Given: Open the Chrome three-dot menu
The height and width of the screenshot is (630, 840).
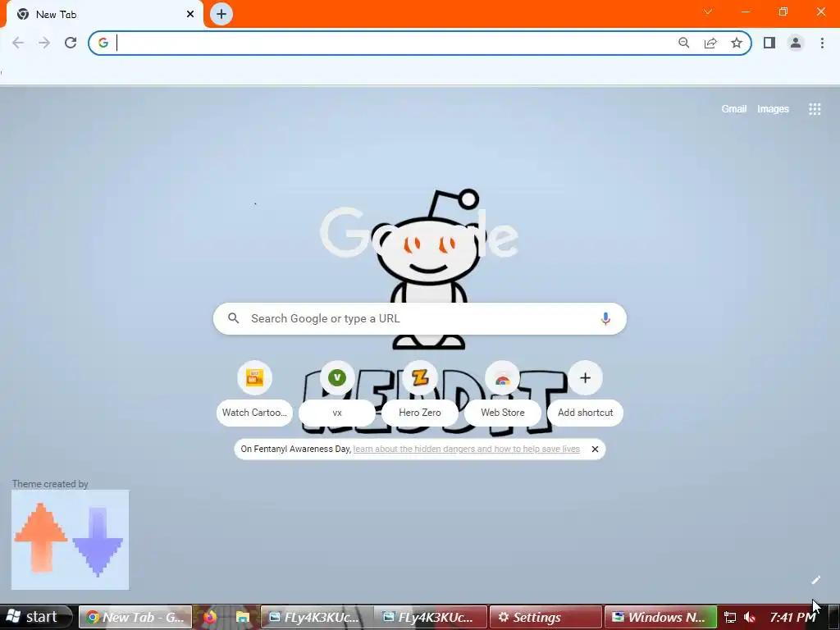Looking at the screenshot, I should tap(822, 43).
